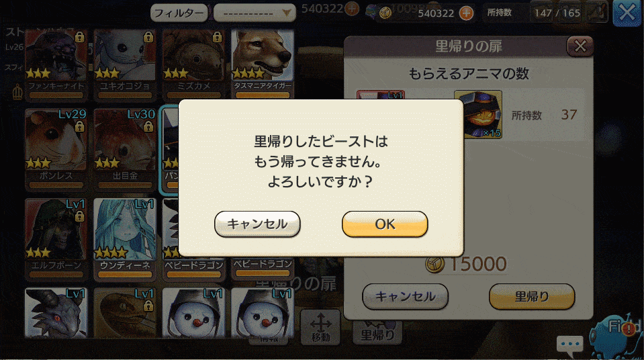Open the chat speech bubble icon
644x360 pixels.
coord(569,345)
